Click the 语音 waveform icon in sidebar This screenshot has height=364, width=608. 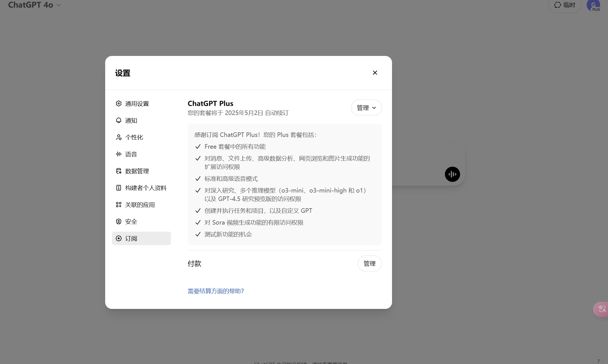click(x=119, y=154)
